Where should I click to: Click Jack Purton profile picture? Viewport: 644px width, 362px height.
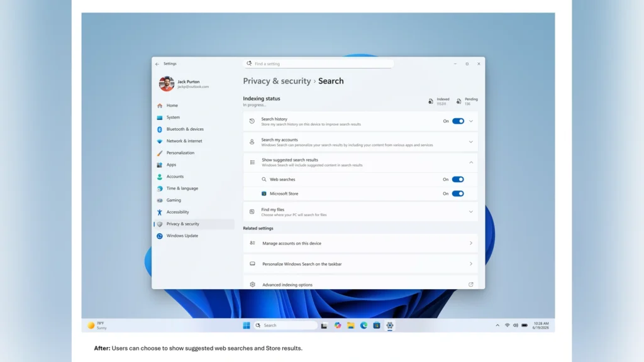pyautogui.click(x=166, y=84)
